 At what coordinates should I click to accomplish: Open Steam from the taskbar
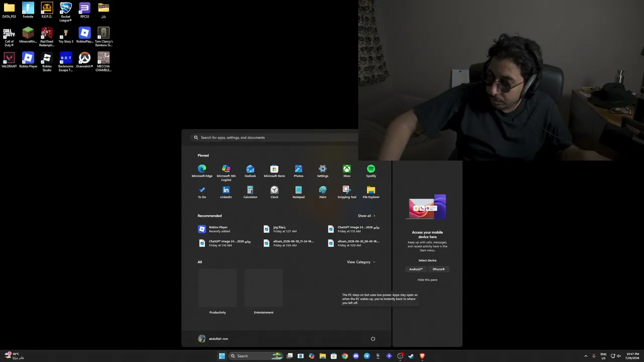[x=411, y=356]
